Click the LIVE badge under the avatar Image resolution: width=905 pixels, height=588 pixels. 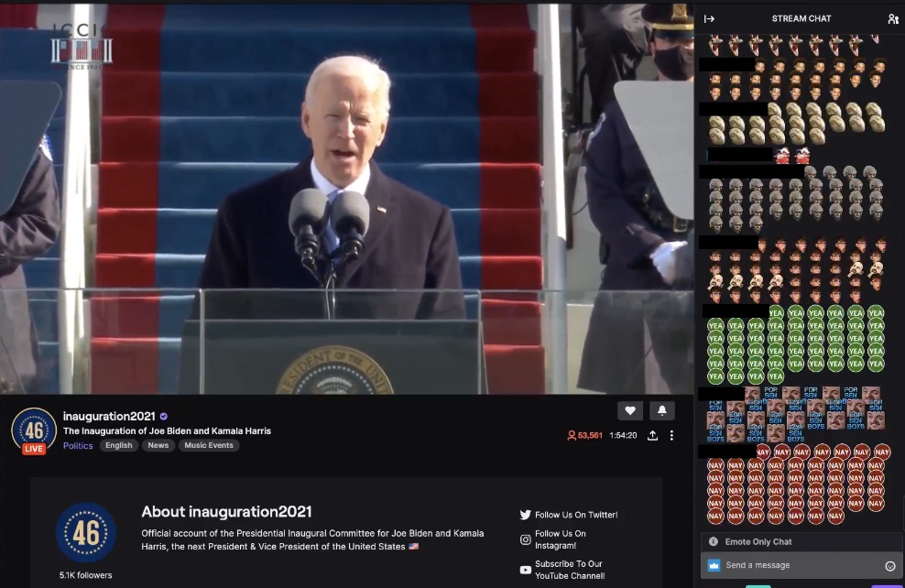[34, 449]
